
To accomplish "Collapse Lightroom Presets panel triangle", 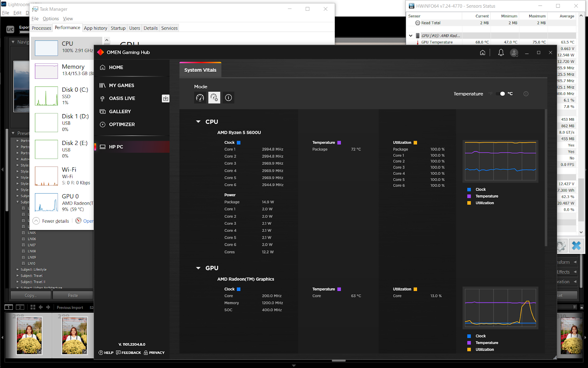I will [x=13, y=133].
